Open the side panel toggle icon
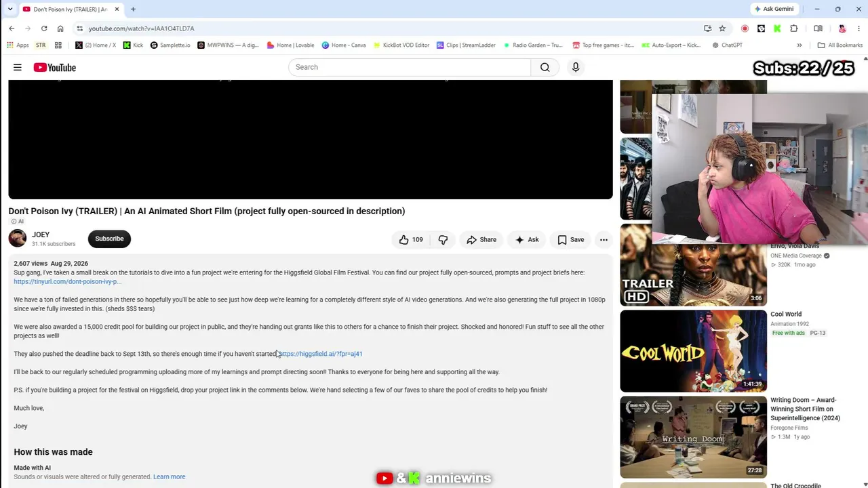Viewport: 868px width, 488px height. pyautogui.click(x=818, y=28)
